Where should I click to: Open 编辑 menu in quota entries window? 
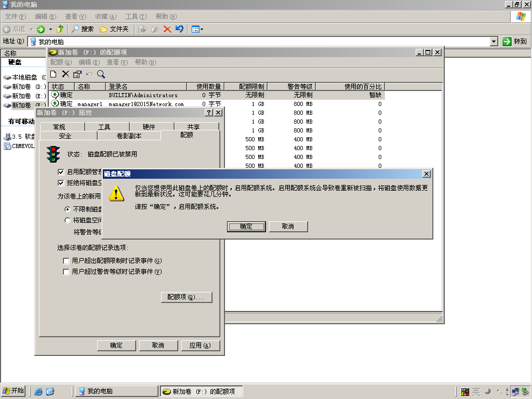tap(89, 62)
